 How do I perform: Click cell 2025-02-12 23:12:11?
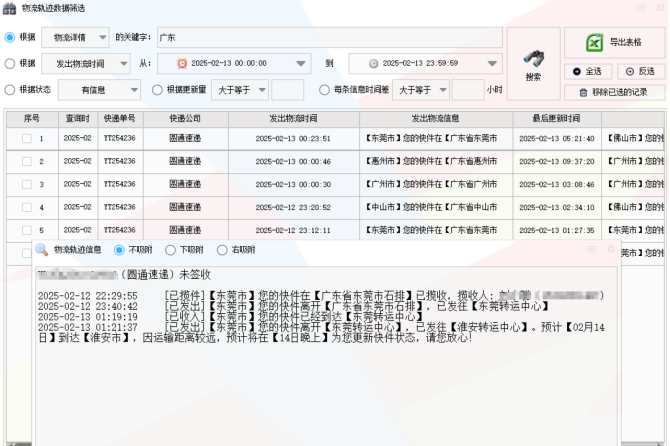coord(294,230)
